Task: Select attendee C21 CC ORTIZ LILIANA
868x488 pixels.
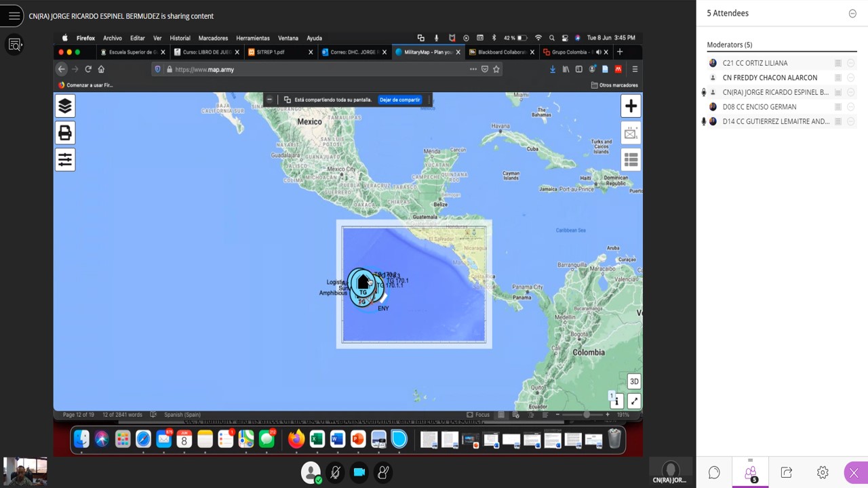Action: pyautogui.click(x=755, y=63)
